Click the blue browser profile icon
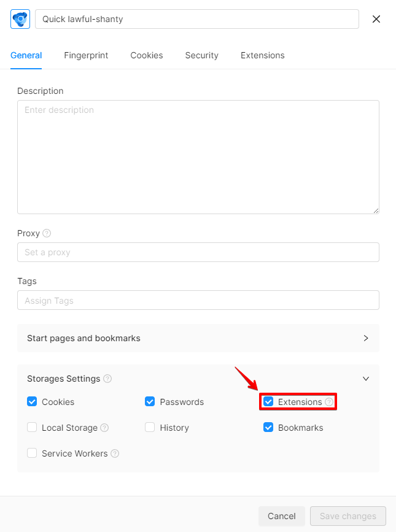 20,19
